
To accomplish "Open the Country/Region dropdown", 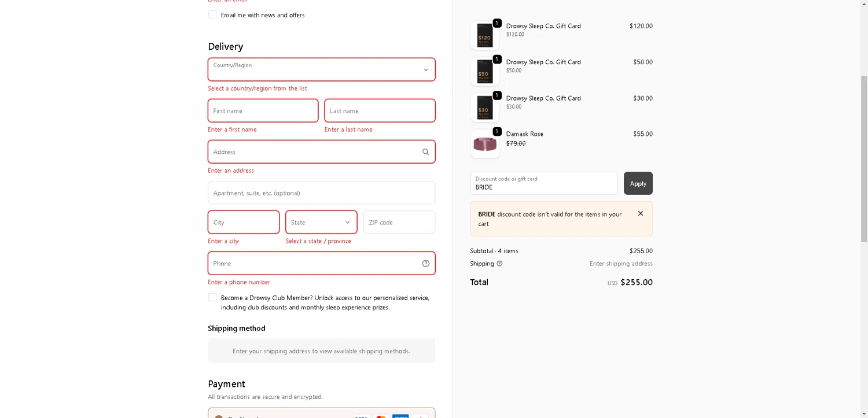I will [x=321, y=69].
